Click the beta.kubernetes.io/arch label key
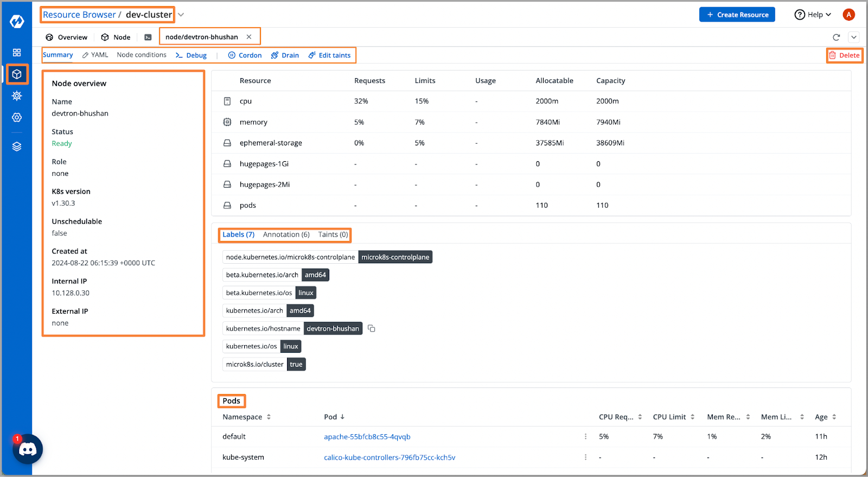The image size is (868, 477). tap(262, 275)
